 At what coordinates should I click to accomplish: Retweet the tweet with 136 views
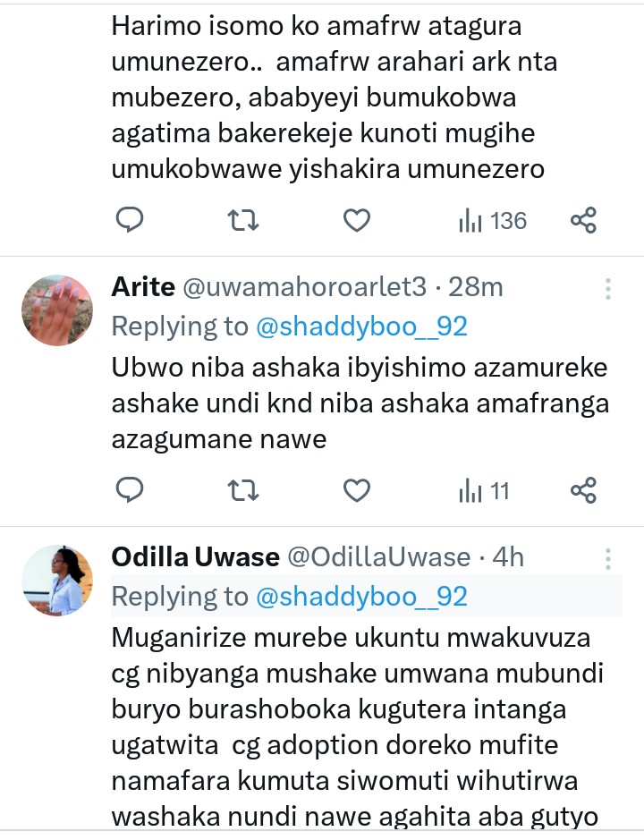243,220
